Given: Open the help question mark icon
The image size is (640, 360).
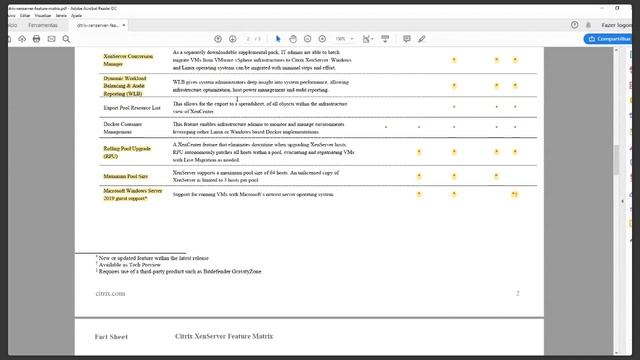Looking at the screenshot, I should tap(574, 25).
